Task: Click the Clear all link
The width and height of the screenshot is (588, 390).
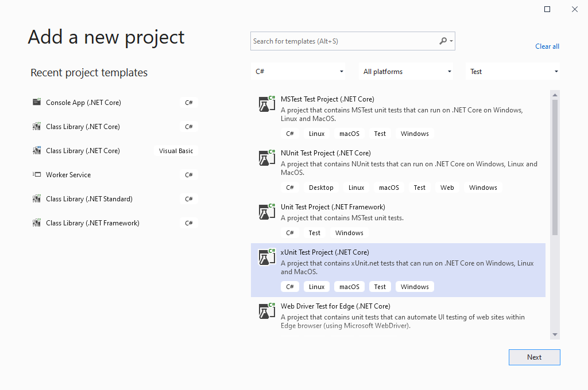Action: [x=547, y=46]
